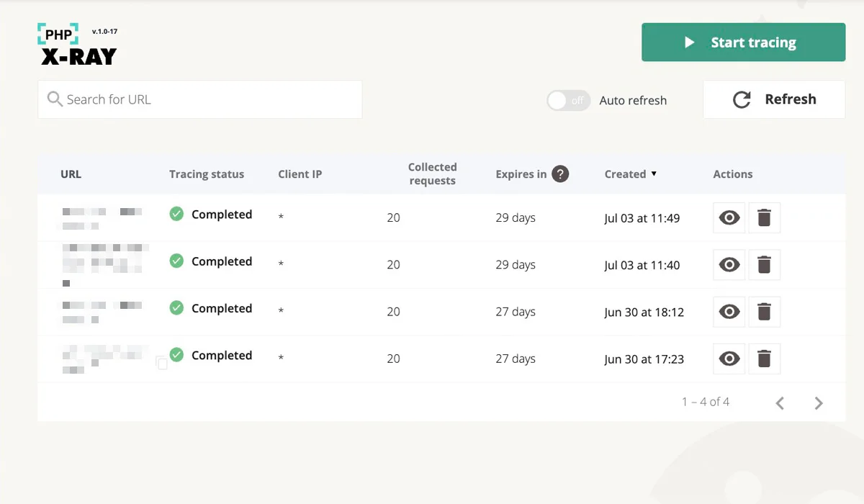
Task: Delete the Jul 03 at 11:49 trace
Action: coord(765,218)
